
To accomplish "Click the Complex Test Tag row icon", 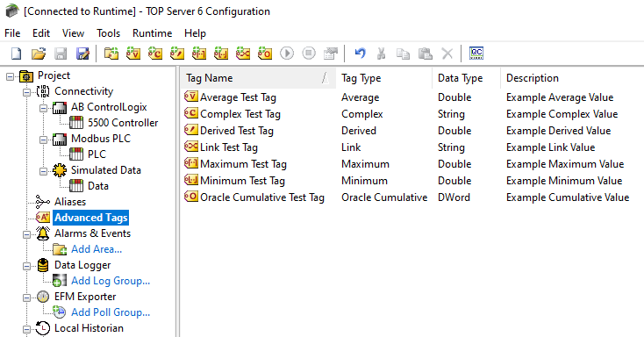I will [x=191, y=113].
